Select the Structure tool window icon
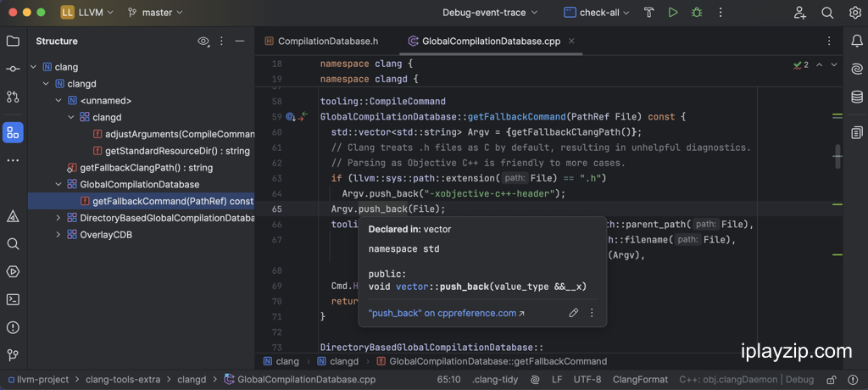Image resolution: width=868 pixels, height=390 pixels. [x=13, y=132]
